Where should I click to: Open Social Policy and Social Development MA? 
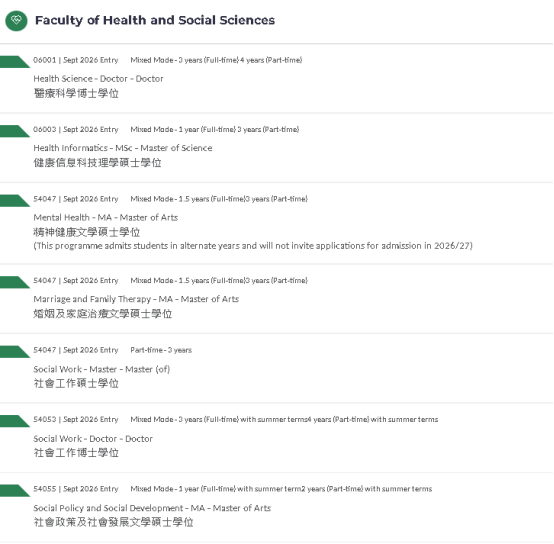click(x=152, y=508)
